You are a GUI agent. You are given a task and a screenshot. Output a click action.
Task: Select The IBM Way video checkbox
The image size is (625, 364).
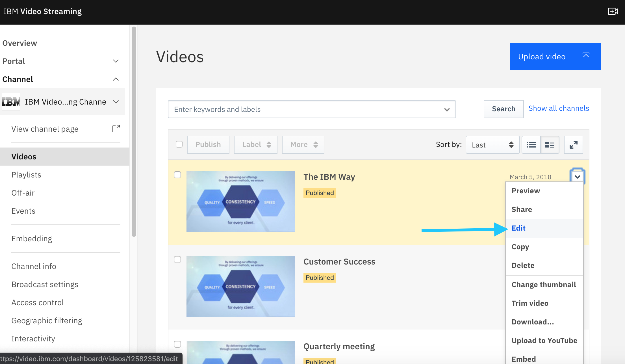point(177,175)
